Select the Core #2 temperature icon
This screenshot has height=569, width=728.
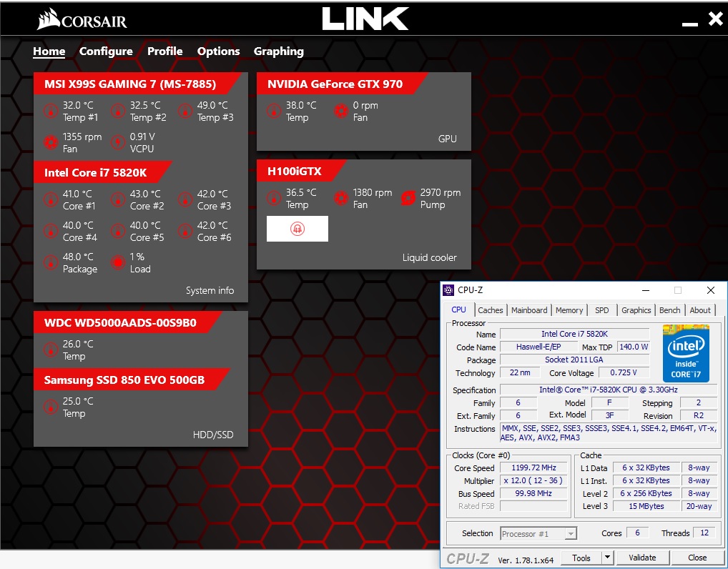pos(118,200)
